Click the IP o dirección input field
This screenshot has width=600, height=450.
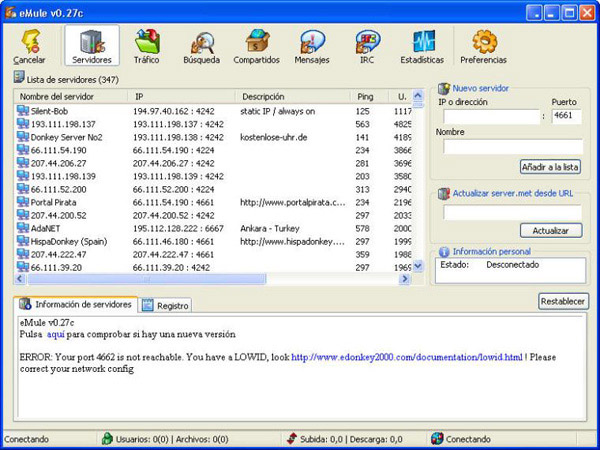[x=491, y=117]
